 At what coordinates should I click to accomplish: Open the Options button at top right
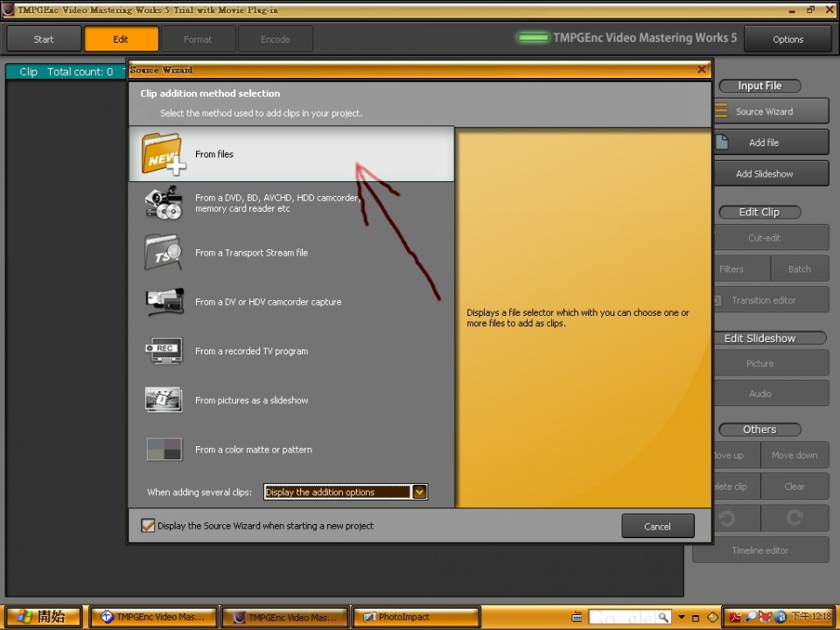tap(787, 39)
